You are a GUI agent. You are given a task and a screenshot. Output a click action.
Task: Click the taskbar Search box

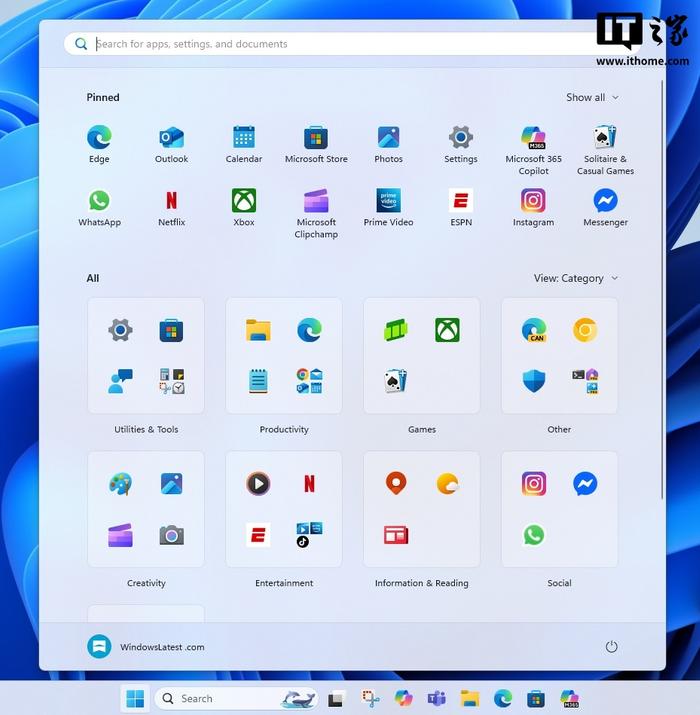236,698
